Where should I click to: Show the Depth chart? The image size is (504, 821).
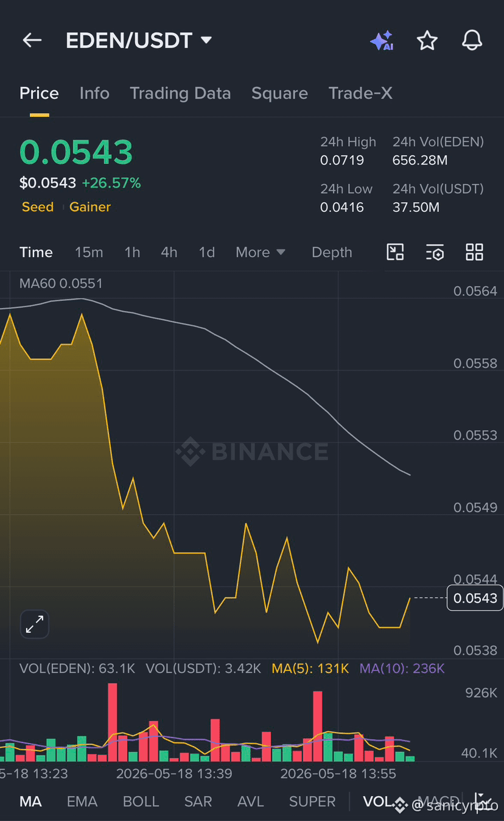pyautogui.click(x=332, y=252)
